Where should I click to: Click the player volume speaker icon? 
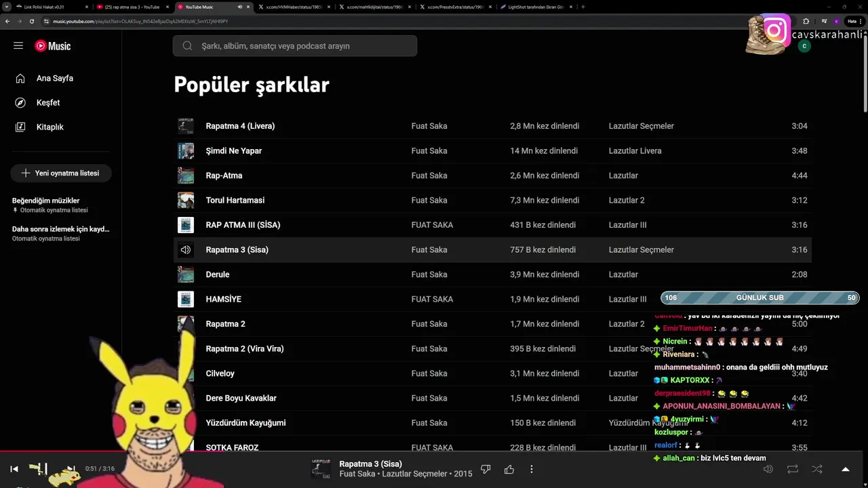pyautogui.click(x=768, y=469)
